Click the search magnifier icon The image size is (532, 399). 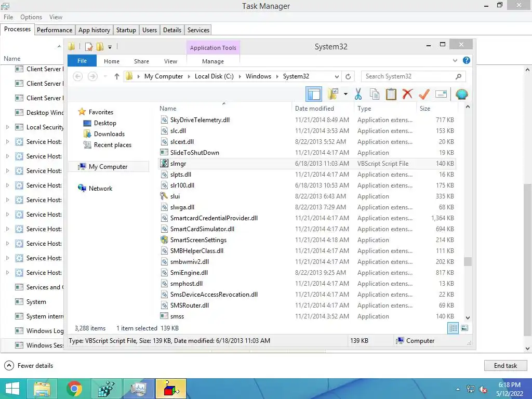(458, 76)
